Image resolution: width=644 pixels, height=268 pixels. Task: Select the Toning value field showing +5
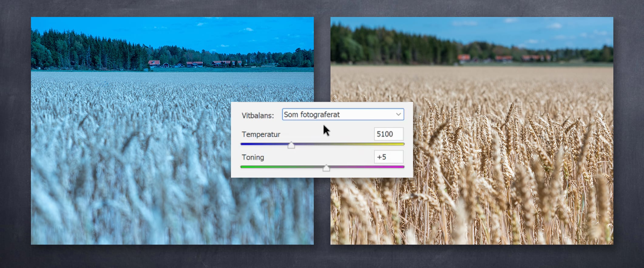388,157
